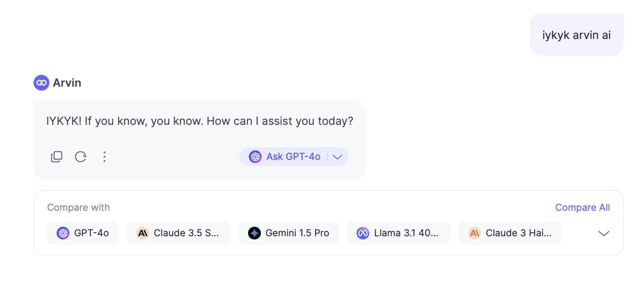Click the Arvin infinity logo
This screenshot has width=644, height=284.
coord(42,83)
